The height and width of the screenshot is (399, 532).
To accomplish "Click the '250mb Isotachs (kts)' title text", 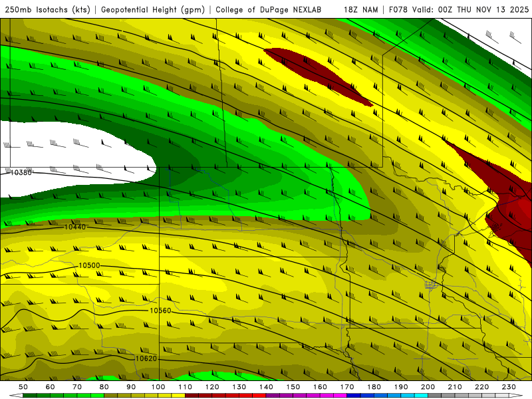I will point(48,10).
